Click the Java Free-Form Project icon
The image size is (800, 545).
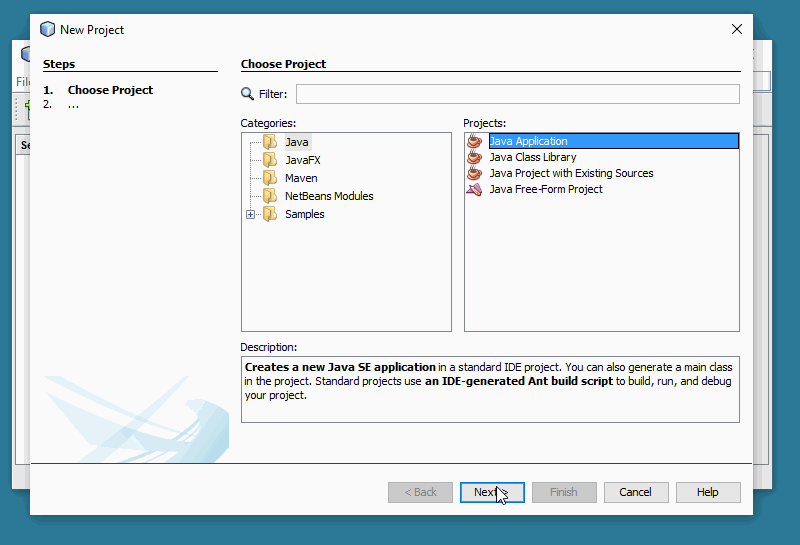[x=475, y=189]
